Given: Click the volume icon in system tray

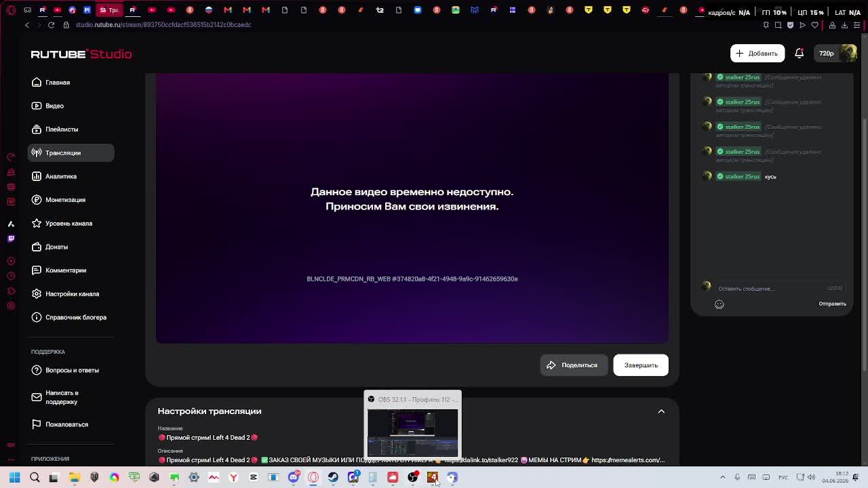Looking at the screenshot, I should coord(811,478).
